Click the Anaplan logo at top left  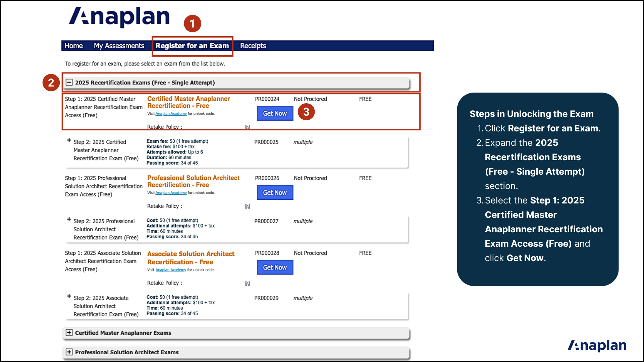click(119, 17)
